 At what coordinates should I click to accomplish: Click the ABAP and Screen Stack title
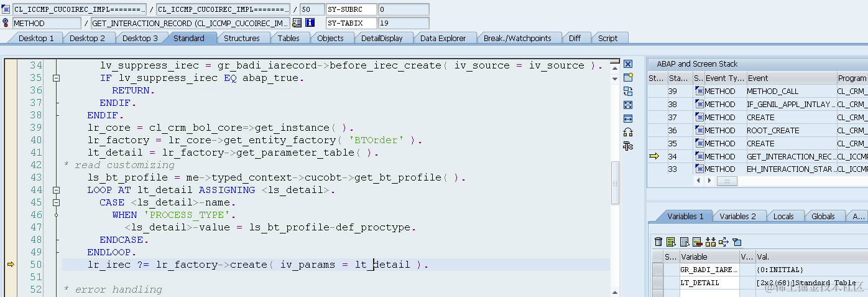pos(697,64)
